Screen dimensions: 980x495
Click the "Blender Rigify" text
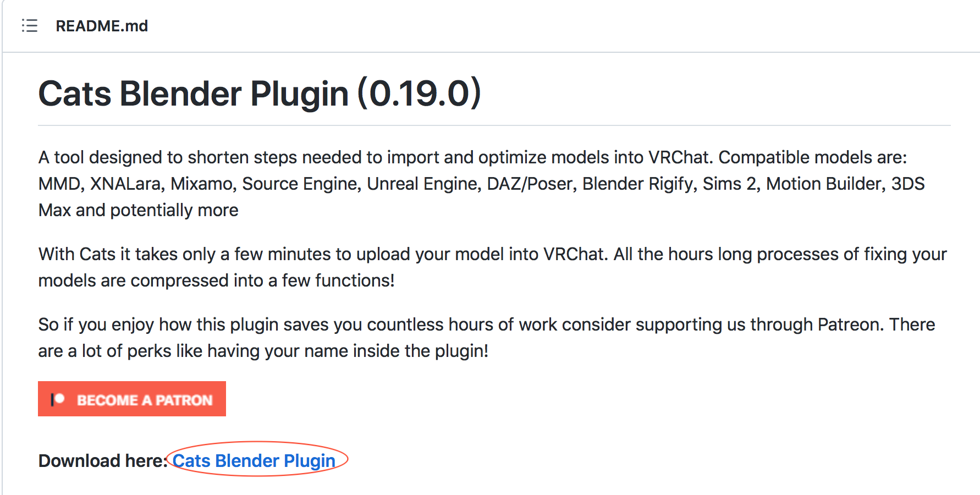(637, 184)
